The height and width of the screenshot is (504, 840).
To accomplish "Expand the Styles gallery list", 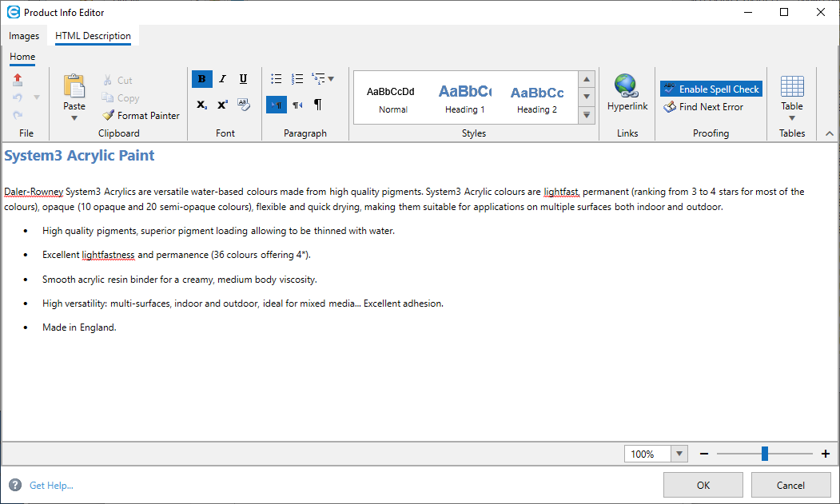I will (x=587, y=115).
